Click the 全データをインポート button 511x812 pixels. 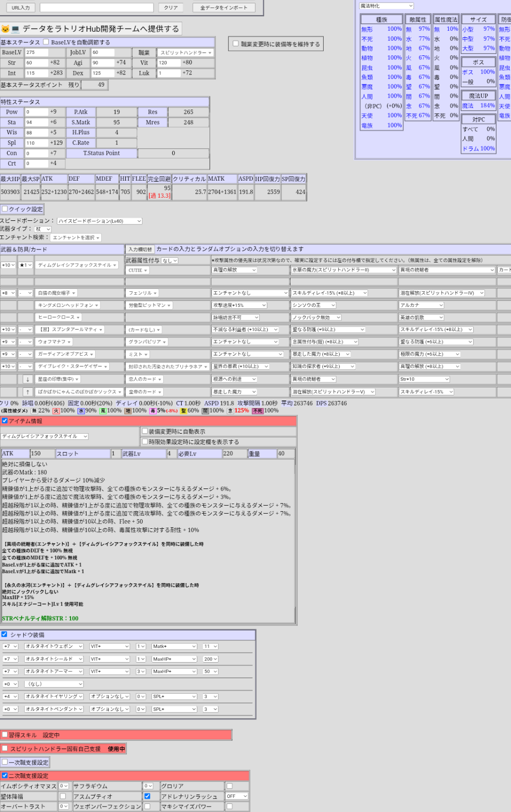[x=224, y=8]
